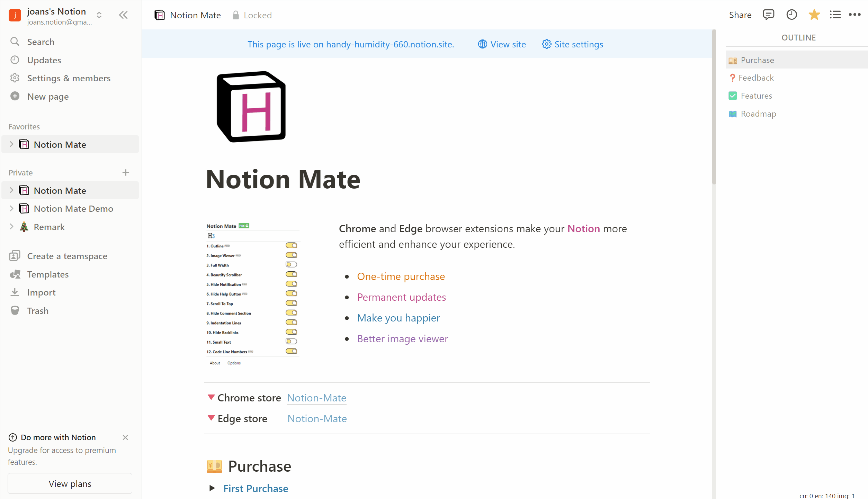Click the Settings & members gear icon
The height and width of the screenshot is (499, 868).
click(15, 78)
